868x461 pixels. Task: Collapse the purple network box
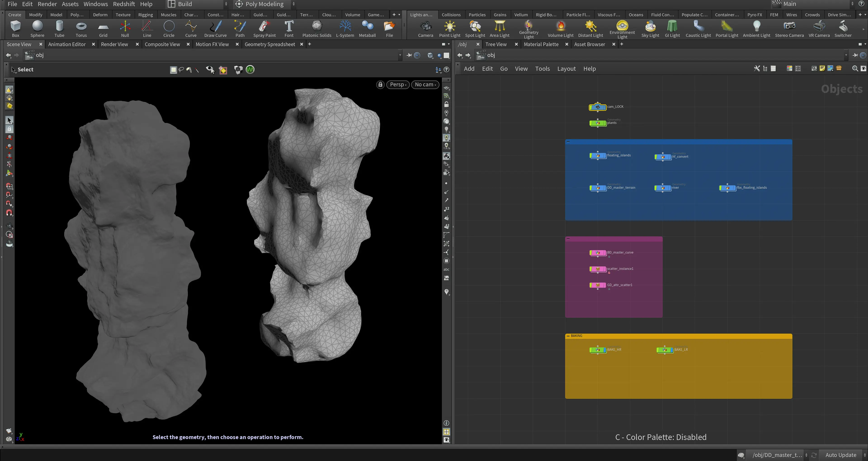click(568, 239)
